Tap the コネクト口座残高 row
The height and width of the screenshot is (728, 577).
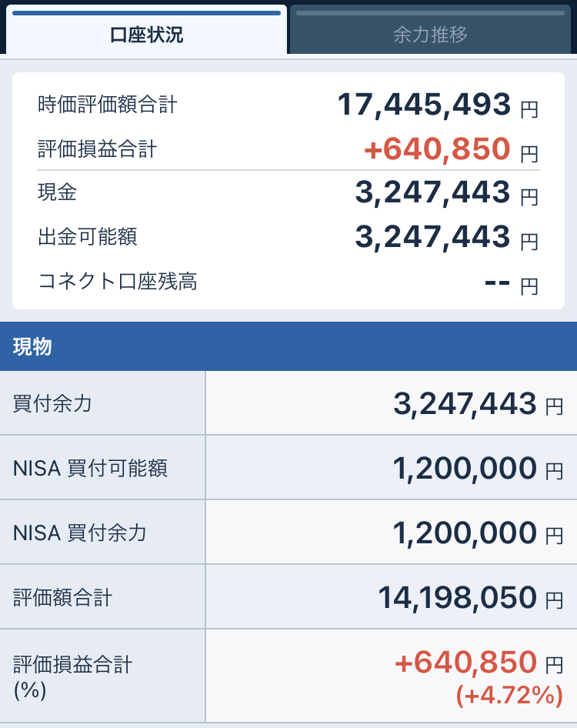click(118, 282)
